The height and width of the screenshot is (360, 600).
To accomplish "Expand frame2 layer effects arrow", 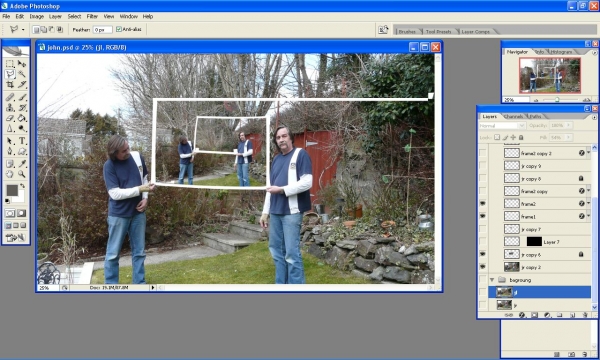I will click(x=589, y=204).
